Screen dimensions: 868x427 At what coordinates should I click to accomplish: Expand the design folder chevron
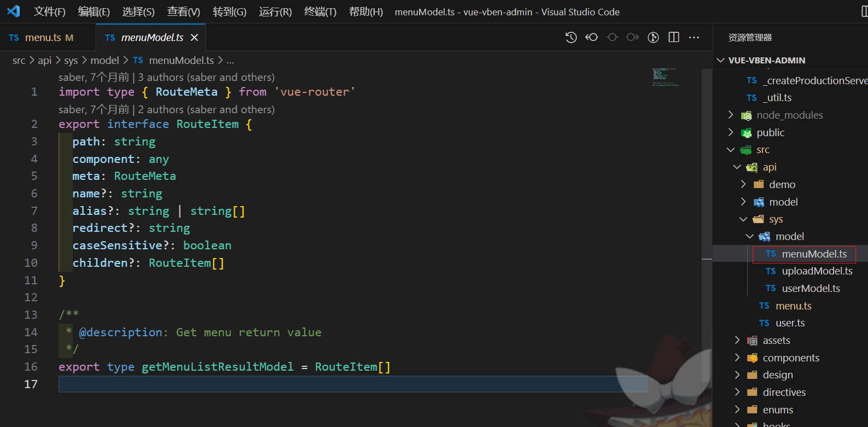pyautogui.click(x=737, y=375)
